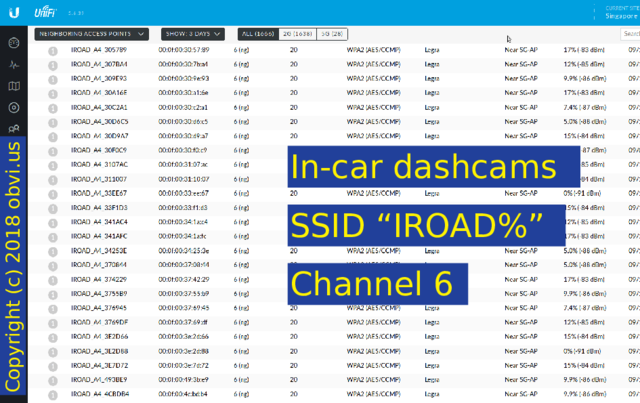
Task: Select the IROAD_A4_30C2A1 network name
Action: point(99,107)
